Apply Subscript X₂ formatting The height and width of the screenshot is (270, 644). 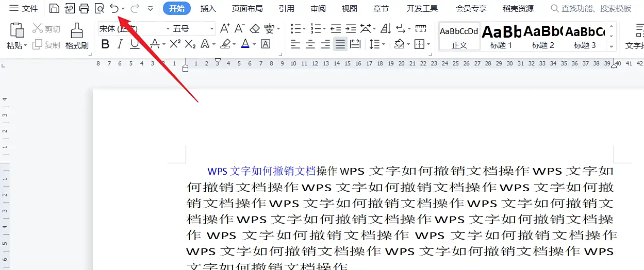tap(190, 44)
